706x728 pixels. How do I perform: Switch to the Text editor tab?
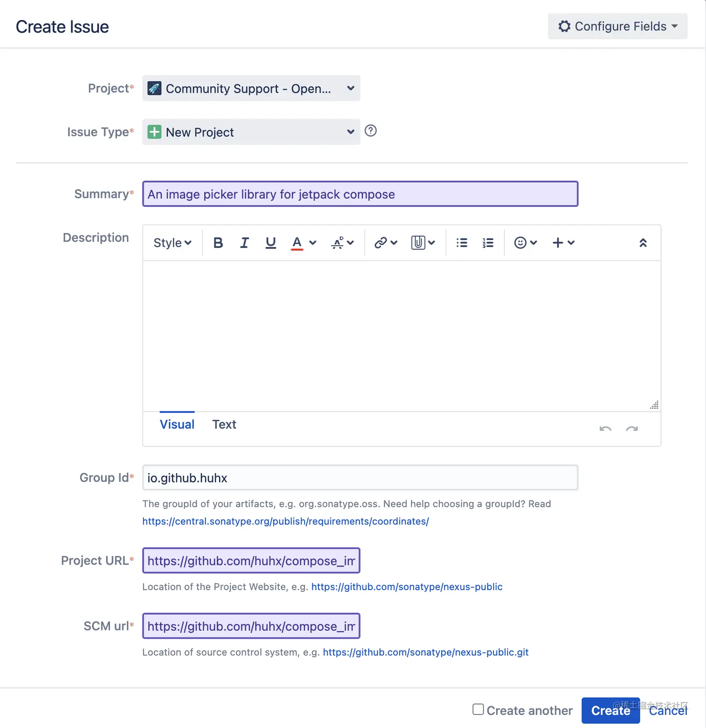pyautogui.click(x=224, y=424)
